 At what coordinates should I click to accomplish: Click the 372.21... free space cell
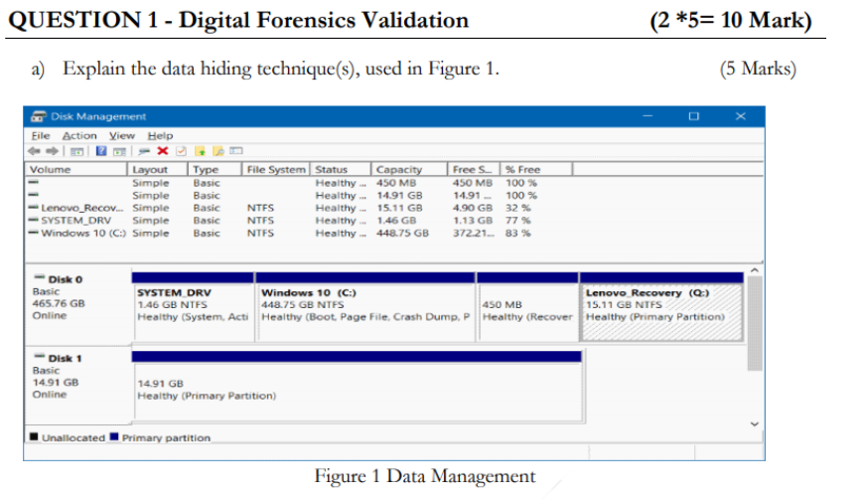tap(474, 234)
